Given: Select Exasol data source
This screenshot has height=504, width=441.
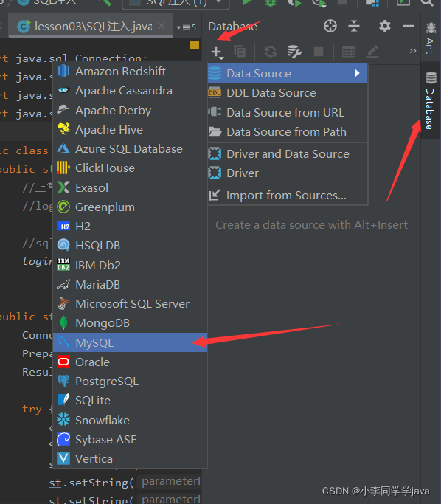Looking at the screenshot, I should [130, 187].
